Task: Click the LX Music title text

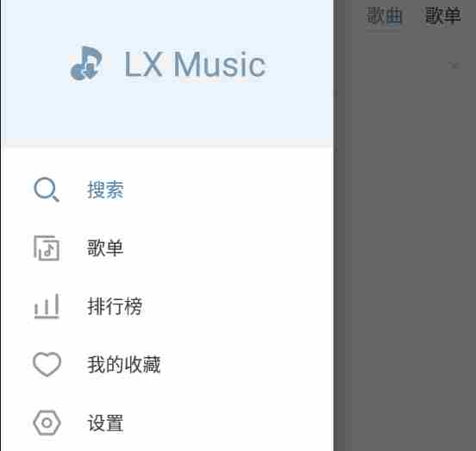Action: 195,65
